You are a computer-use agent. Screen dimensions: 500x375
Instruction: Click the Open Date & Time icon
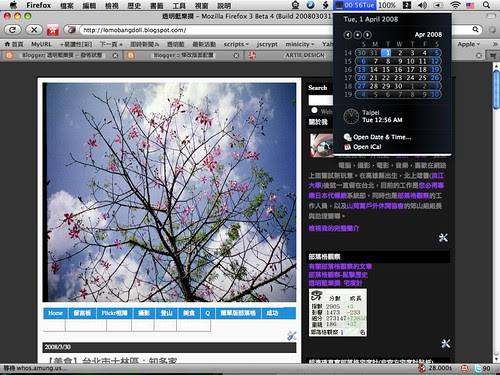(348, 137)
